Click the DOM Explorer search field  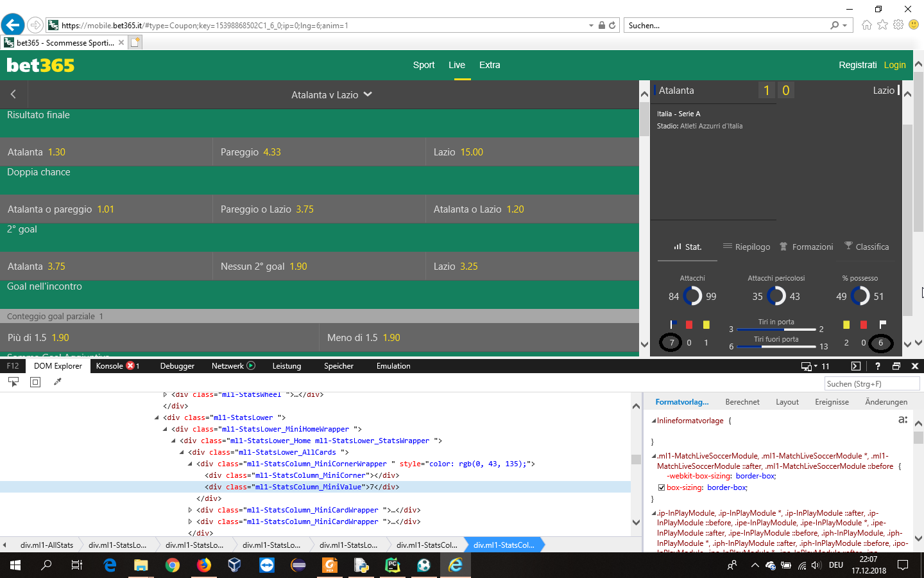pos(872,383)
